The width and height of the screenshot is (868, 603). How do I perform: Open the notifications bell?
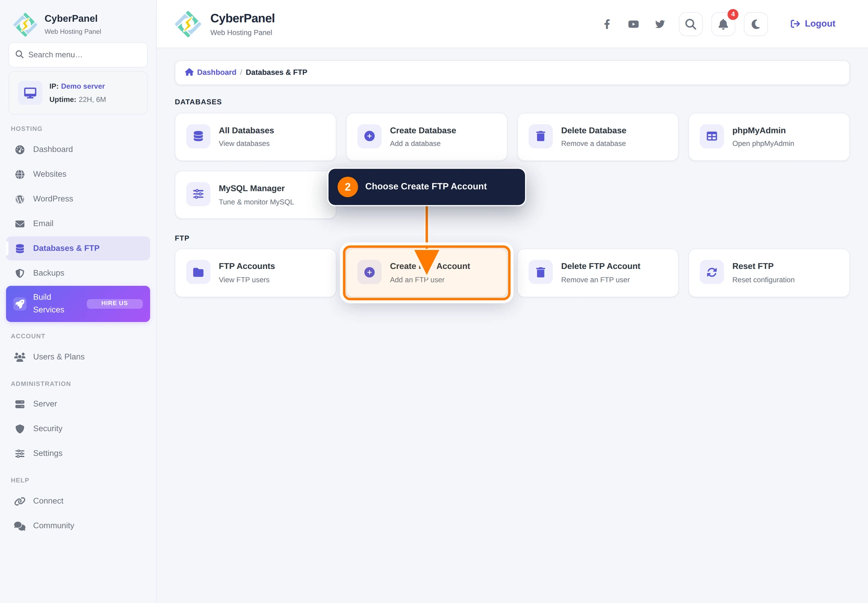pos(723,24)
